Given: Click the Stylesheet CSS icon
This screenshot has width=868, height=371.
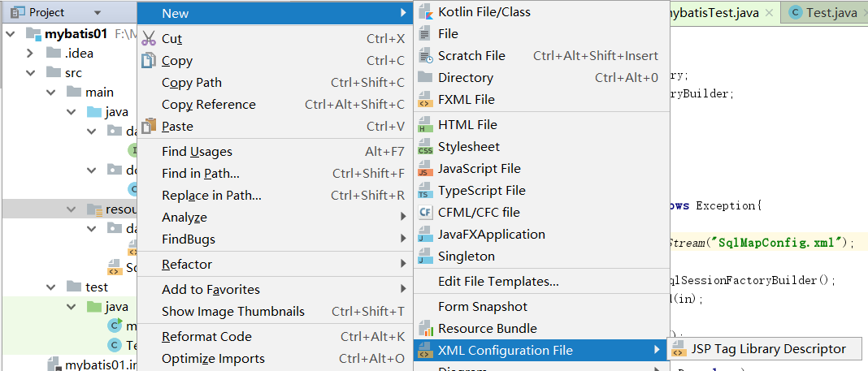Looking at the screenshot, I should coord(425,147).
